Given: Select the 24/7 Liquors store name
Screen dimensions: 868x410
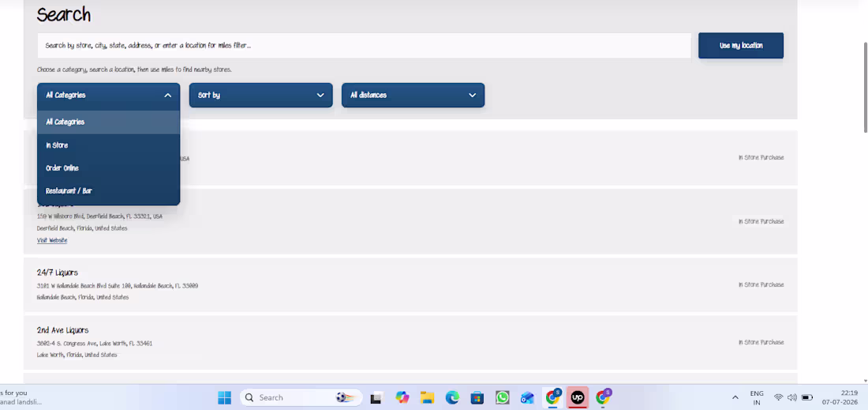Looking at the screenshot, I should click(x=58, y=273).
